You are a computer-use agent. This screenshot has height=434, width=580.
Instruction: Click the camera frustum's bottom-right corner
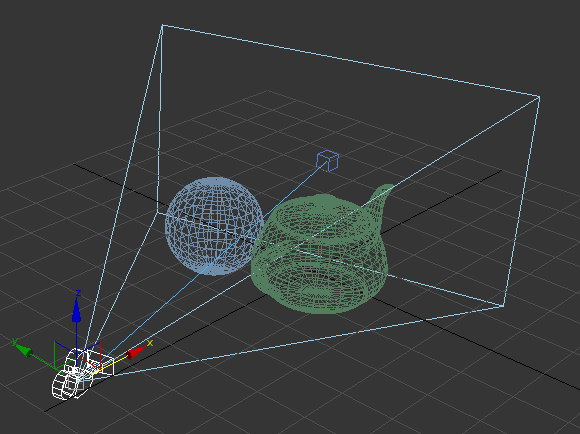(504, 306)
